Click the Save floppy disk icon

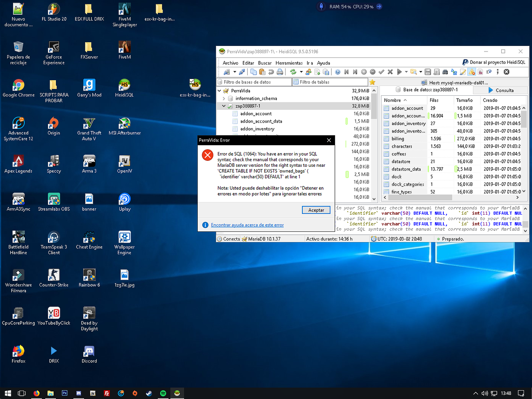[428, 72]
